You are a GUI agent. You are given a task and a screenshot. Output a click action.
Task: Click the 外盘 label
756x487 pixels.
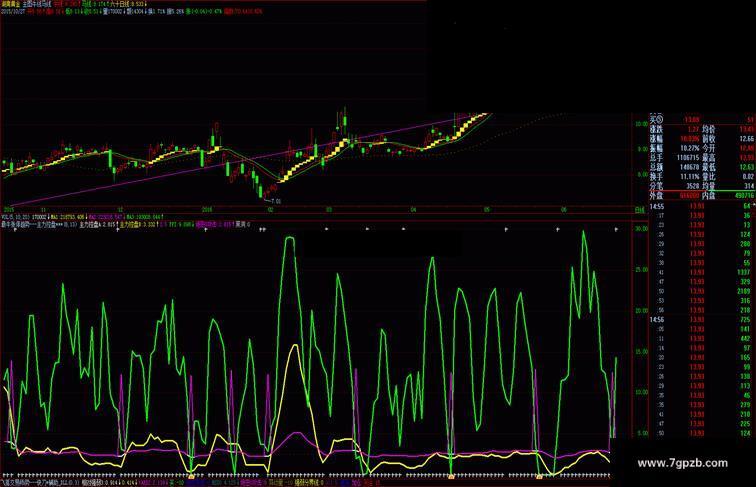(656, 195)
